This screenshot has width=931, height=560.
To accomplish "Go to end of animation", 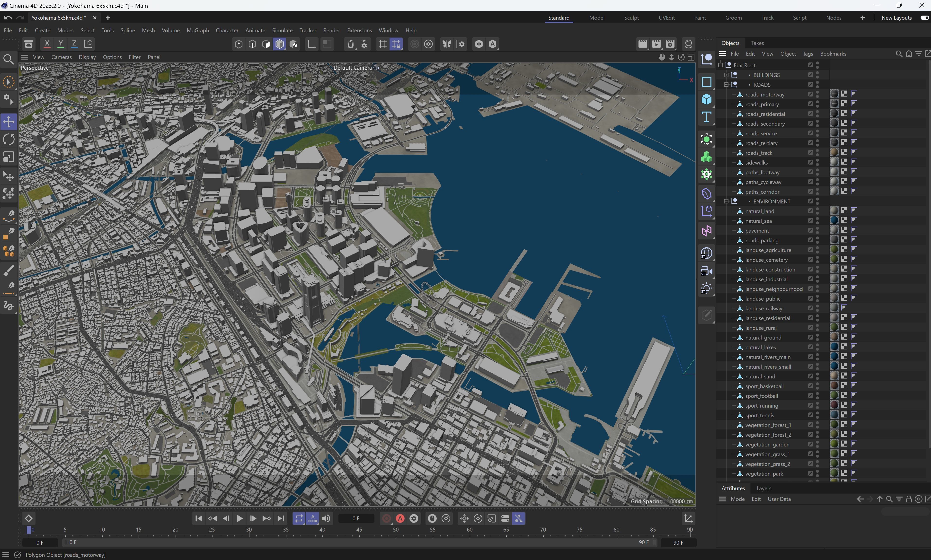I will click(280, 518).
